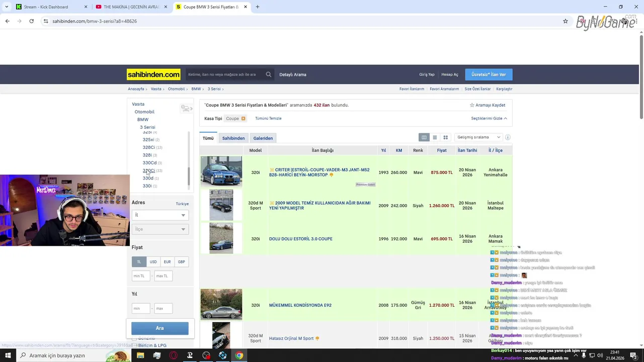
Task: View site information icon in address bar
Action: pos(46,21)
